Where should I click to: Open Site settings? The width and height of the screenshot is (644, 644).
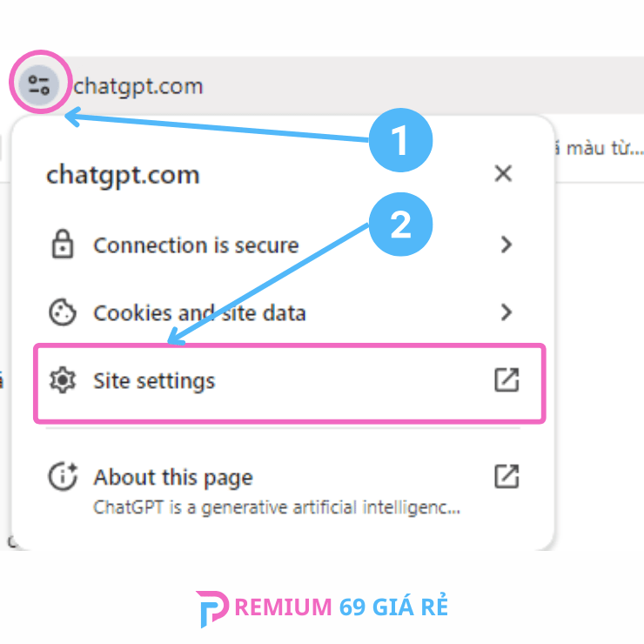(154, 380)
